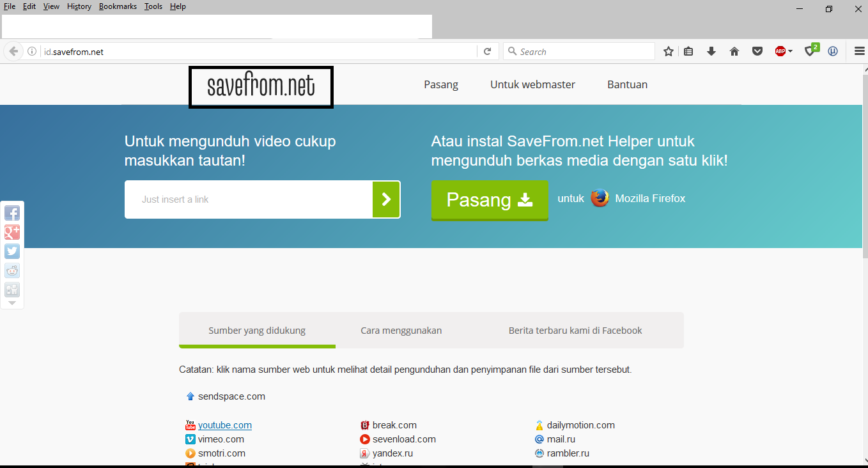The width and height of the screenshot is (868, 468).
Task: Open the Edit menu
Action: [x=29, y=6]
